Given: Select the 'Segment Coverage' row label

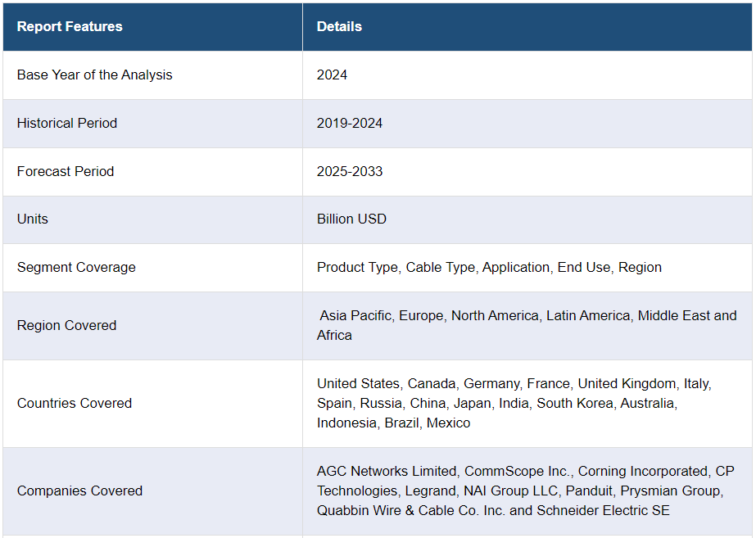Looking at the screenshot, I should point(76,267).
